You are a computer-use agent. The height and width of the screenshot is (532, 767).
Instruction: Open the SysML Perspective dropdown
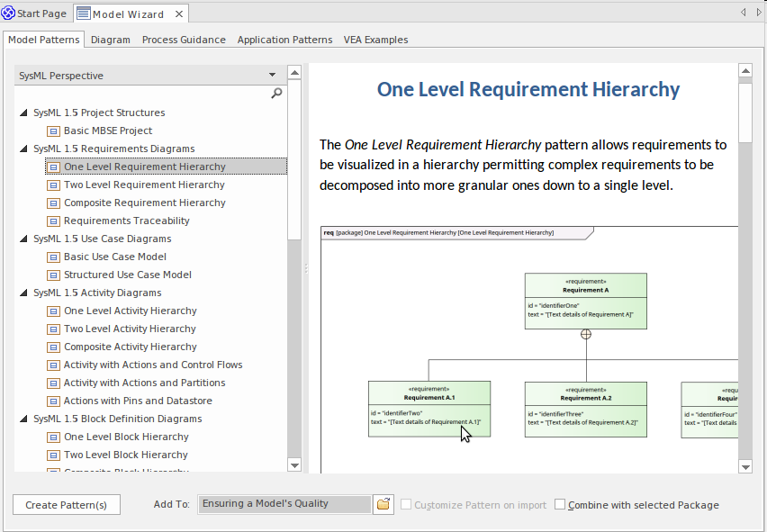272,76
